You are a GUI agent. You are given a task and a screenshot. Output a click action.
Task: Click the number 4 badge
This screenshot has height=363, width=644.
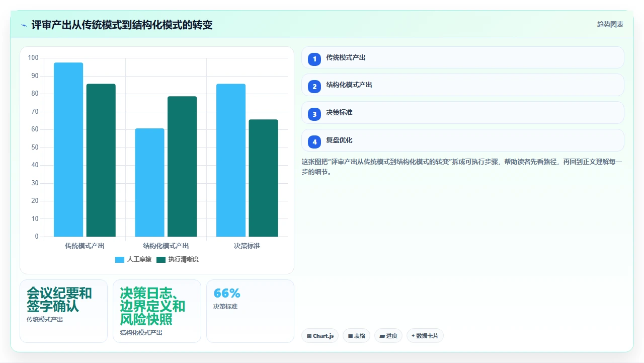(314, 142)
